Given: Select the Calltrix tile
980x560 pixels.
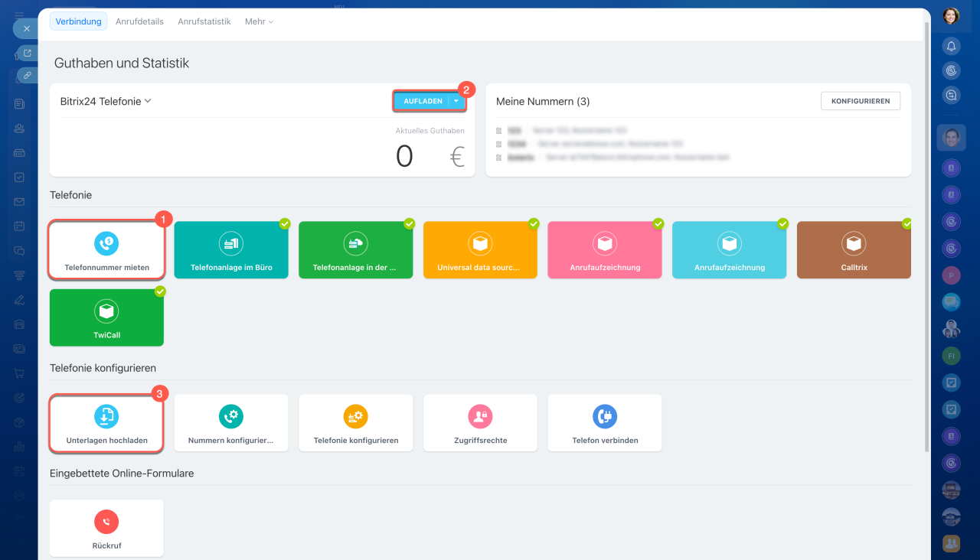Looking at the screenshot, I should tap(854, 250).
